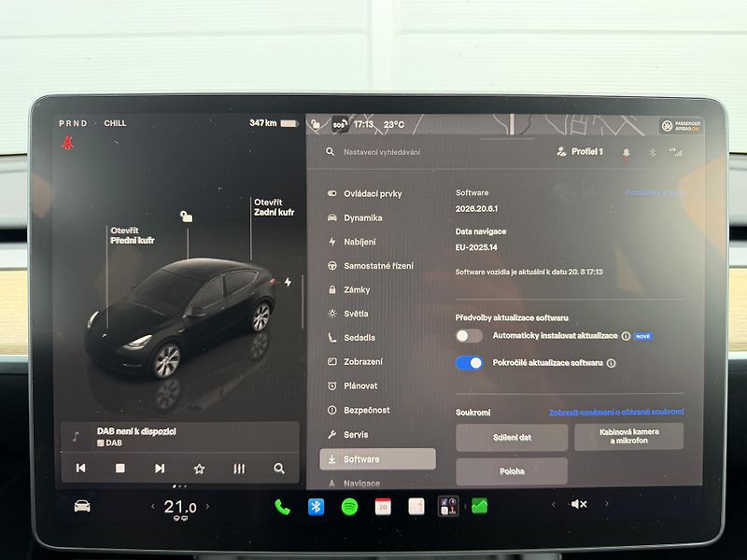Open the Bezpečnost safety settings
The height and width of the screenshot is (560, 747).
[x=359, y=410]
